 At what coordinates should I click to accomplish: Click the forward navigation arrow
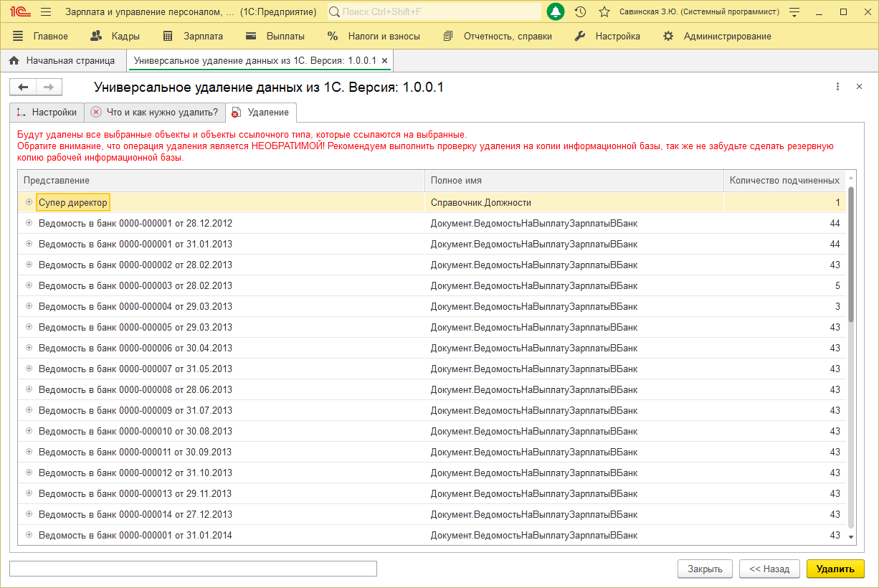point(49,87)
